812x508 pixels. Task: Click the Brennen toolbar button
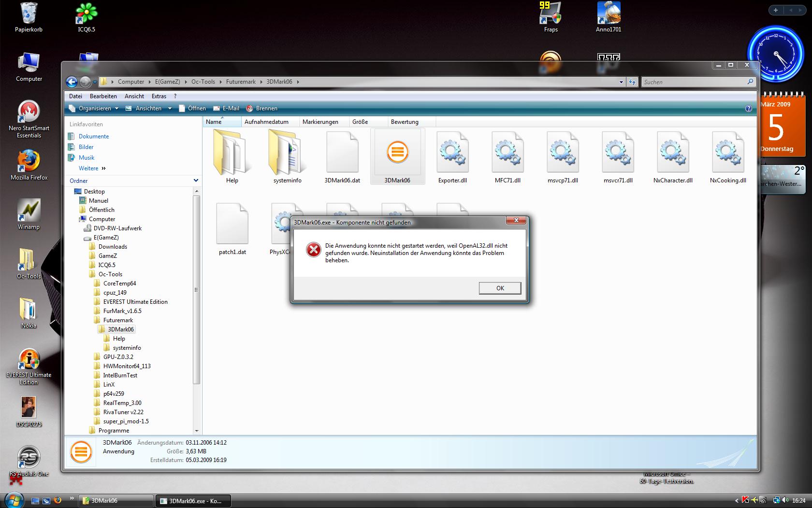click(261, 108)
